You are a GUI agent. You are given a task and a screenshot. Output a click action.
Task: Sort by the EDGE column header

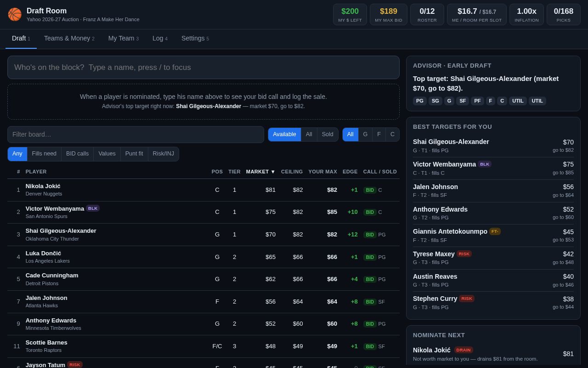tap(350, 172)
